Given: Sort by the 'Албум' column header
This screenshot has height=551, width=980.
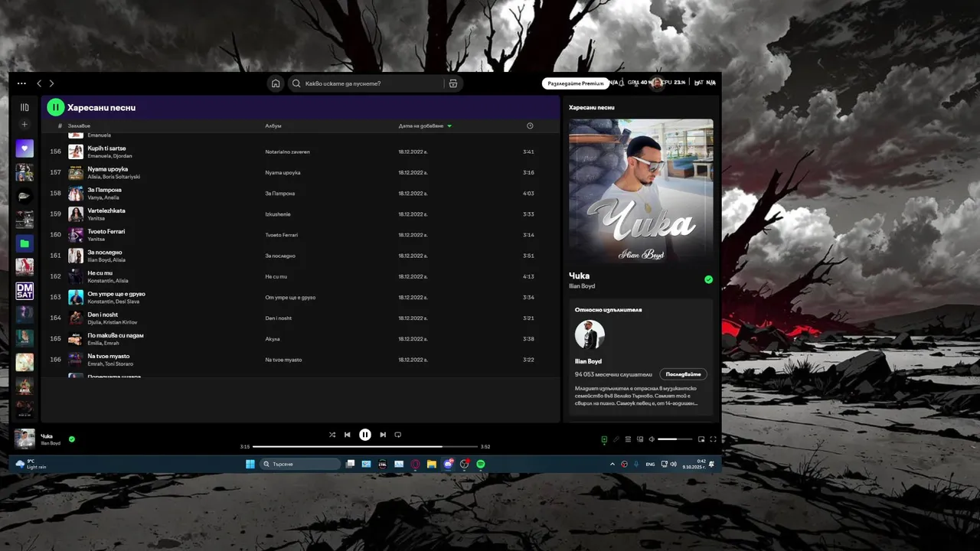Looking at the screenshot, I should point(273,126).
